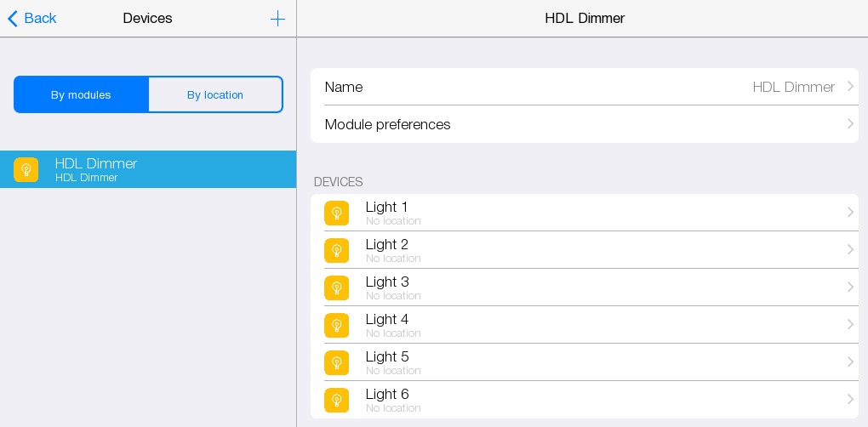Open Light 4 details chevron
The image size is (868, 427).
(x=850, y=325)
